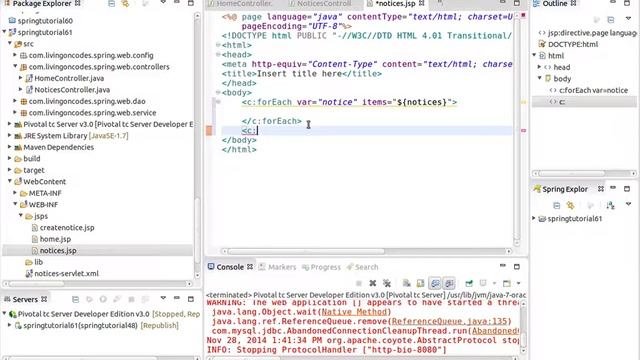The height and width of the screenshot is (360, 640).
Task: Collapse all in Package Explorer toolbar
Action: 111,4
